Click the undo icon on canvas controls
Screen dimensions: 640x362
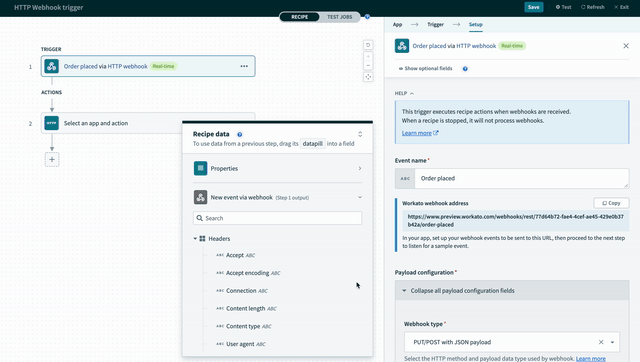click(368, 45)
